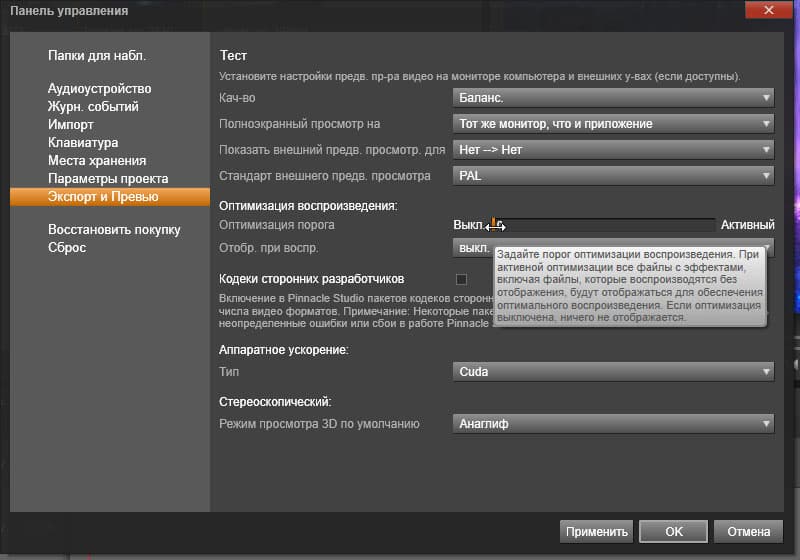This screenshot has height=560, width=800.
Task: Click the Тест heading
Action: [x=233, y=56]
